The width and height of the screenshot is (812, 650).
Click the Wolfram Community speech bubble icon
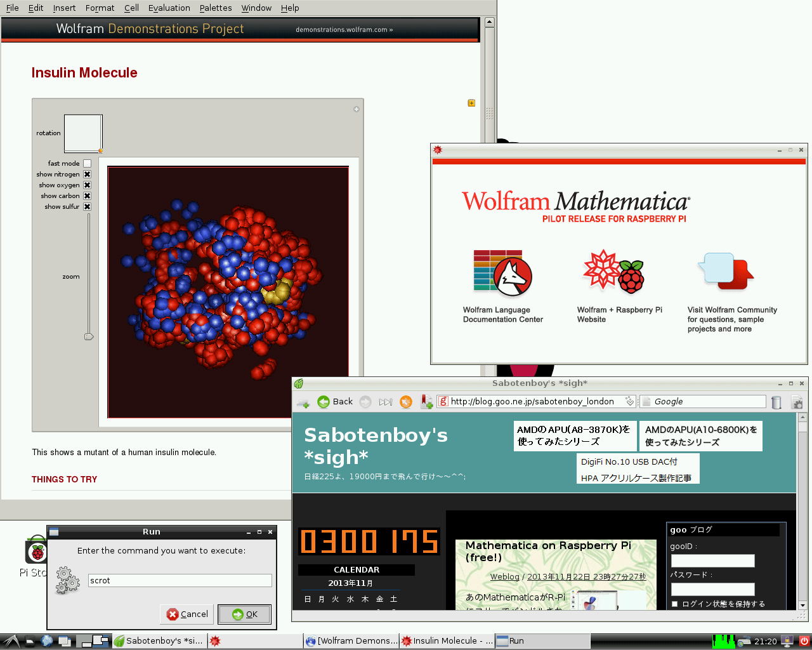click(726, 270)
